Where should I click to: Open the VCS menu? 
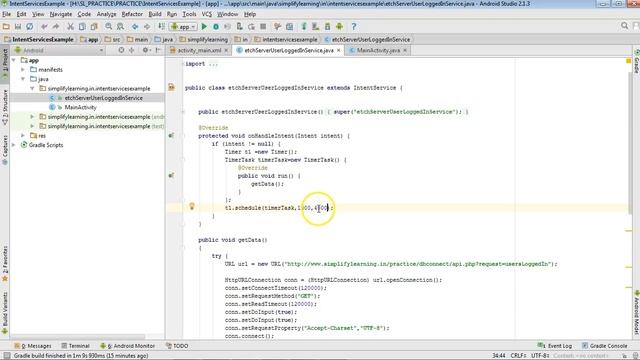tap(207, 14)
